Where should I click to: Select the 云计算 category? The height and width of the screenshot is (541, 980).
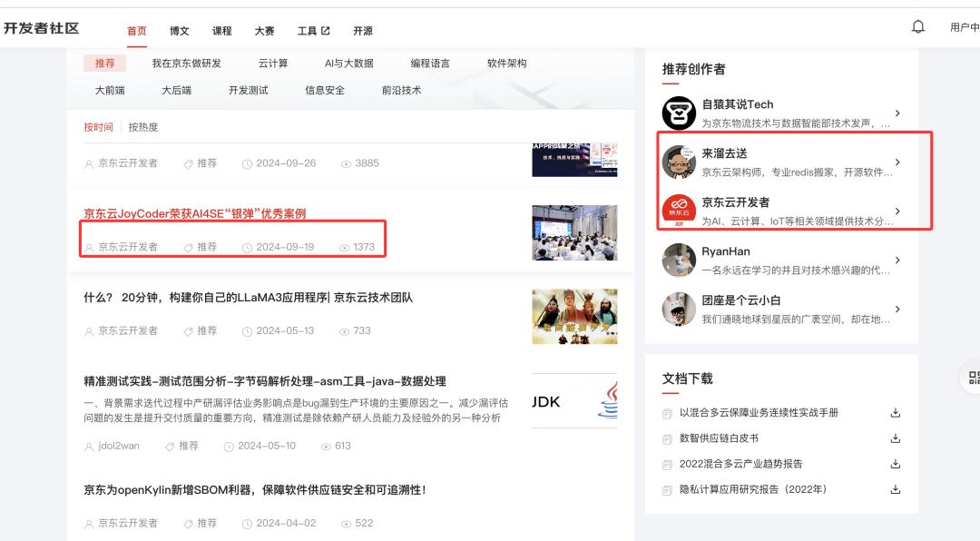click(273, 64)
